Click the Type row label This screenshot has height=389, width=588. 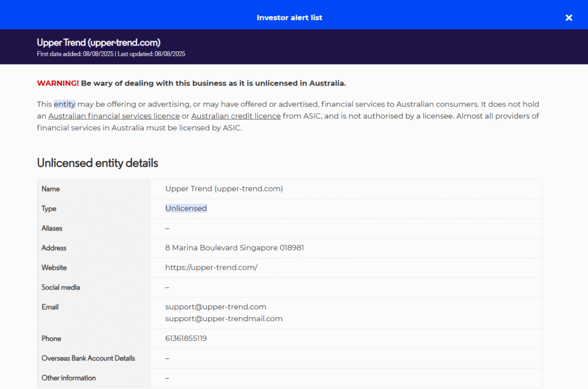tap(49, 209)
